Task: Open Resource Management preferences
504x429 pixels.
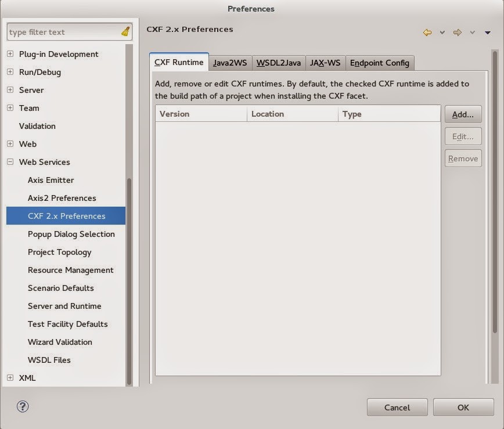Action: point(70,270)
